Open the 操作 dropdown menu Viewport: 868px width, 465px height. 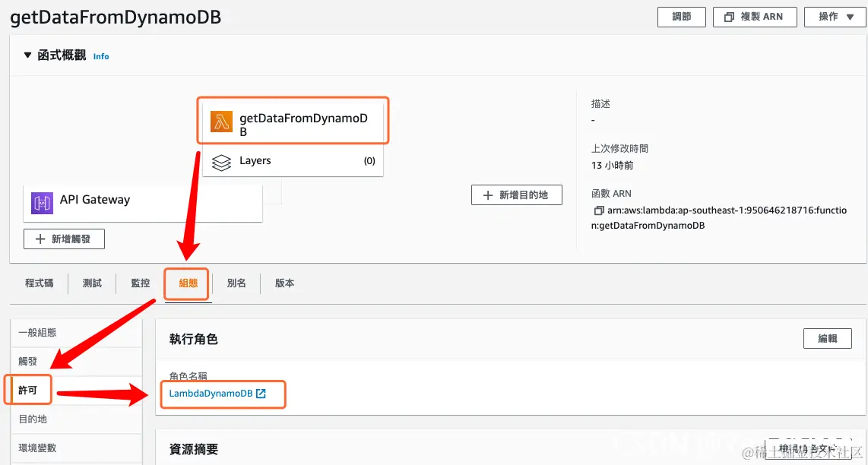836,17
